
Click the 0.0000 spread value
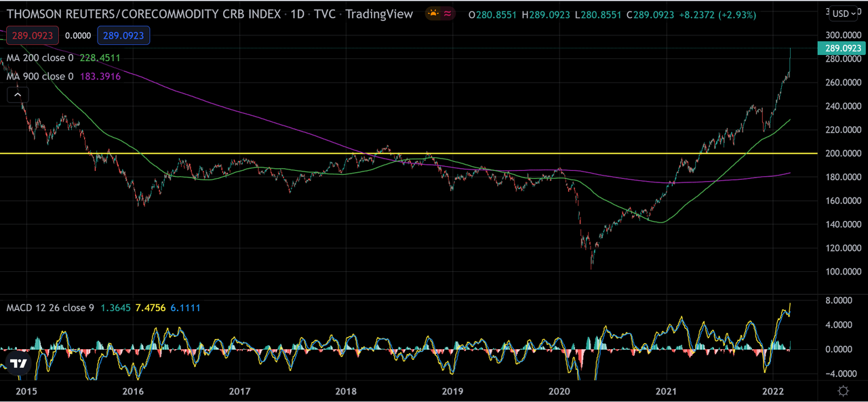pos(78,35)
